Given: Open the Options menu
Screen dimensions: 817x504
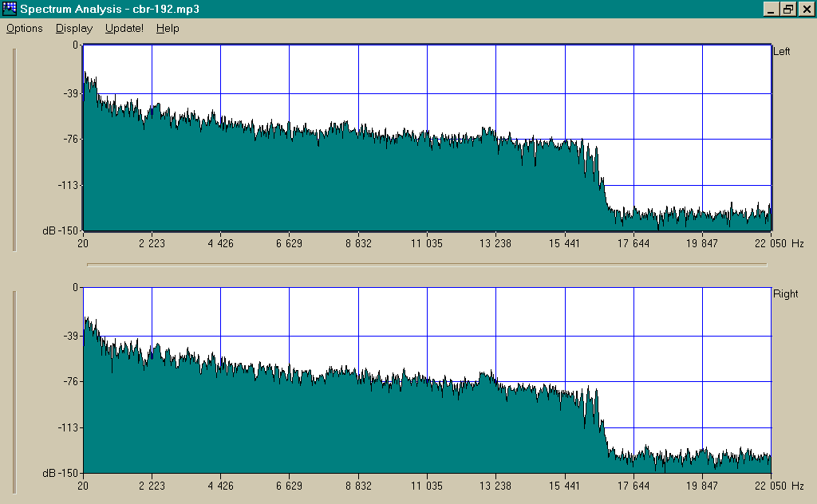Looking at the screenshot, I should [x=25, y=28].
